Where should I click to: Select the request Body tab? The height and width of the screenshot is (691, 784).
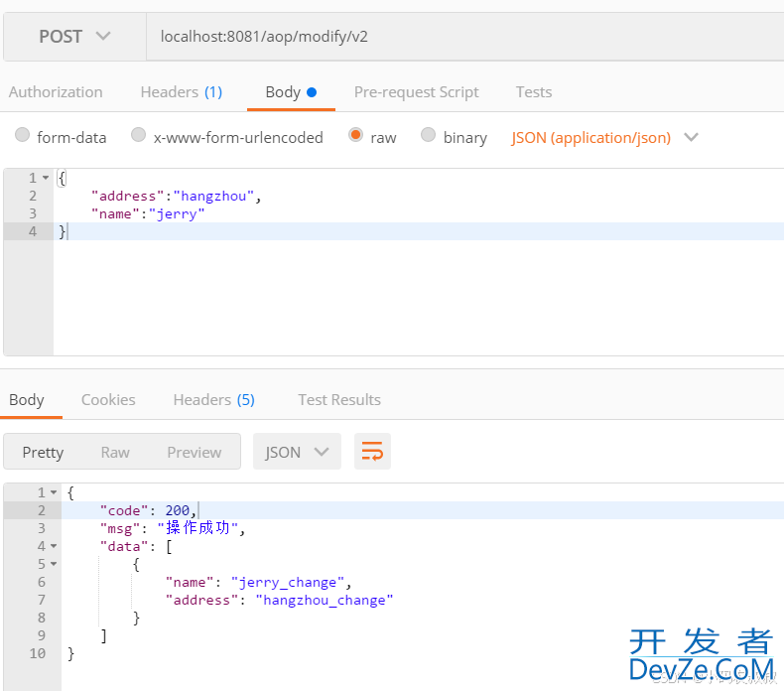coord(291,92)
